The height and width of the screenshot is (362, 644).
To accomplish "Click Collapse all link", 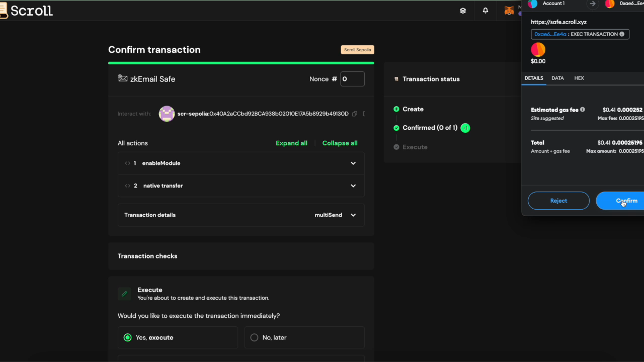I will [340, 143].
